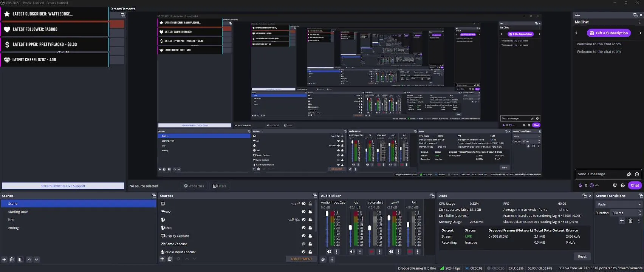This screenshot has height=272, width=644.
Task: Delete the selected scene using the Scenes trash icon
Action: coord(12,260)
